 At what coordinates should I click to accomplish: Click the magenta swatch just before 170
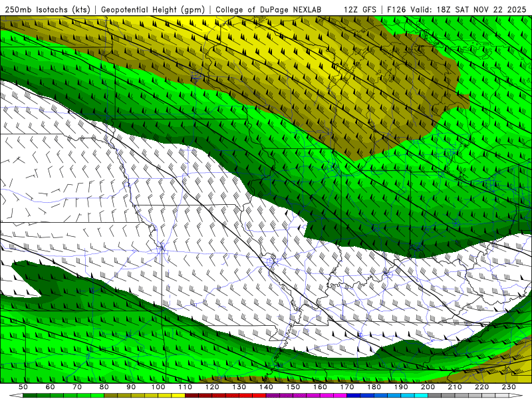[340, 396]
